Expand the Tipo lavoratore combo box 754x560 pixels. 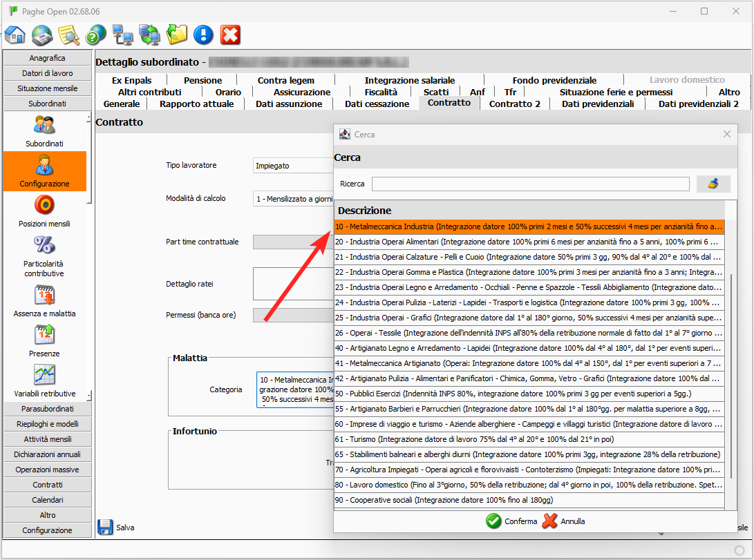coord(294,166)
